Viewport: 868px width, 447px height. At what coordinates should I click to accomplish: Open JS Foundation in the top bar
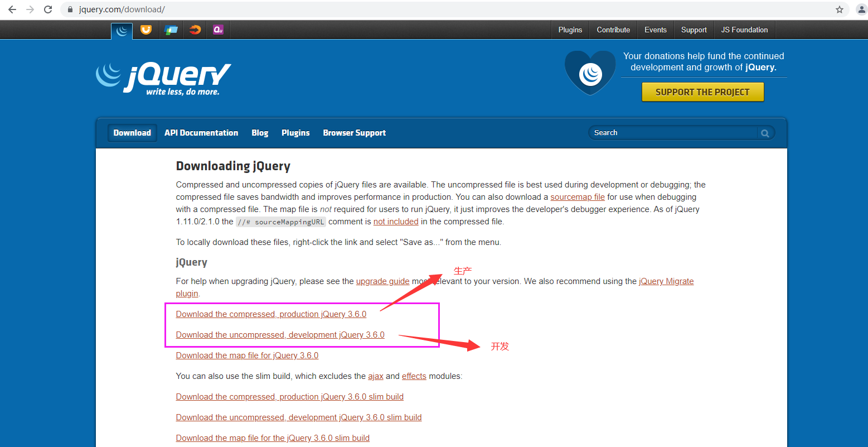(x=745, y=30)
